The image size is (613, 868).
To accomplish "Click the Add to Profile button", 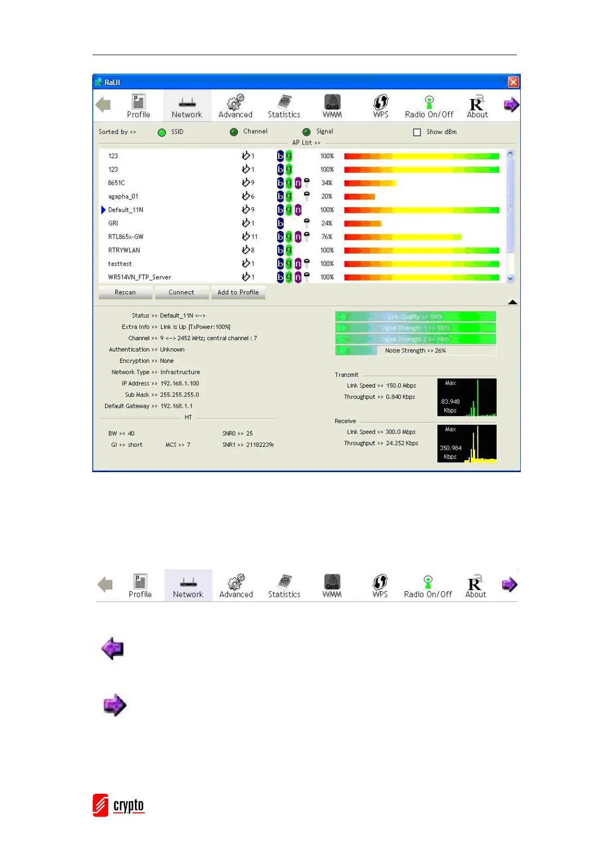I will point(238,292).
